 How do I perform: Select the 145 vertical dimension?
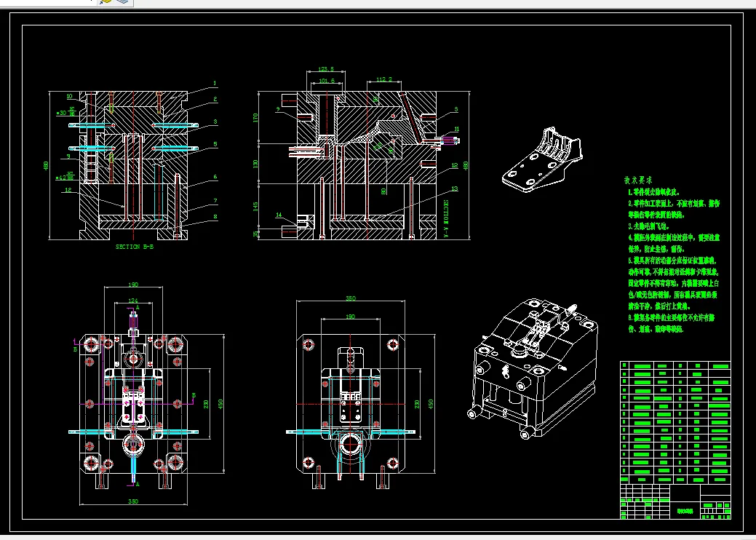click(255, 207)
